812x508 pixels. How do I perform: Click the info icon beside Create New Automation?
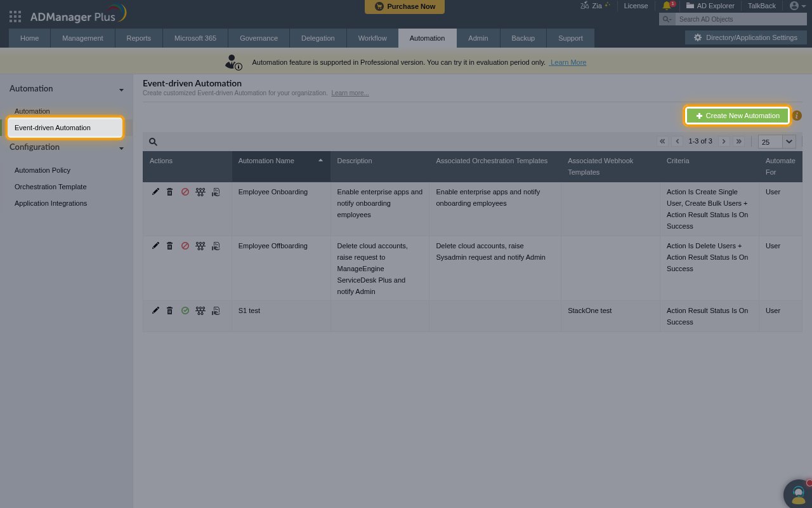tap(797, 116)
